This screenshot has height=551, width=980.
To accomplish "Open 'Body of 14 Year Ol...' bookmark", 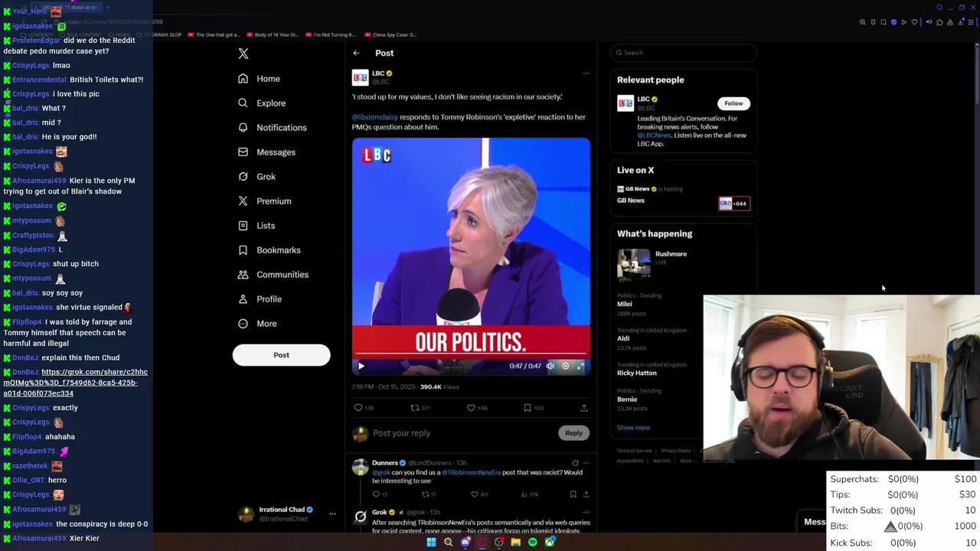I will [273, 35].
